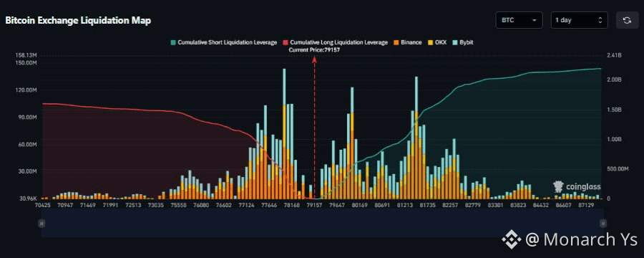Toggle the Binance legend series
644x258 pixels.
(x=407, y=42)
